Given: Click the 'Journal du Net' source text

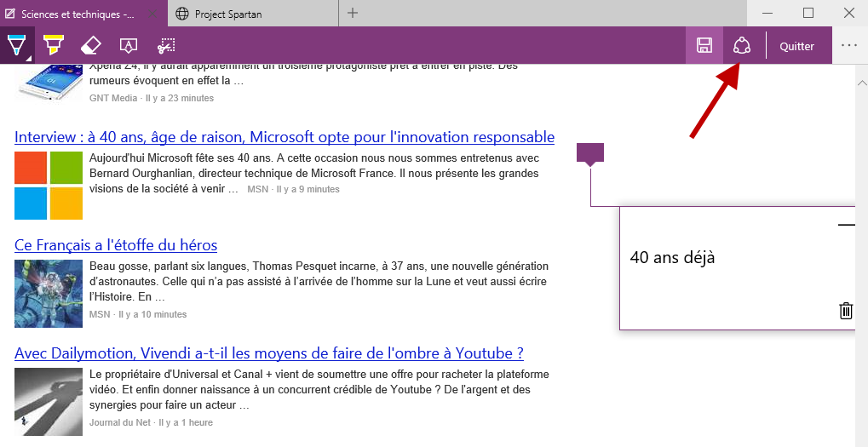Looking at the screenshot, I should click(119, 422).
